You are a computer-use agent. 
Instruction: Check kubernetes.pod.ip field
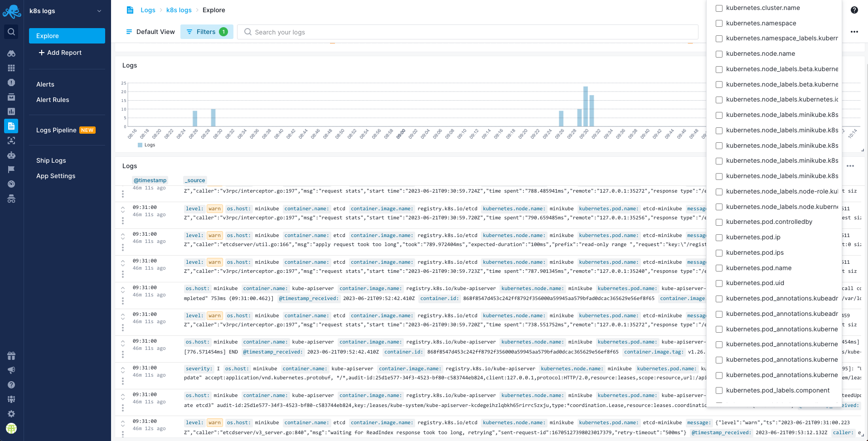coord(719,237)
